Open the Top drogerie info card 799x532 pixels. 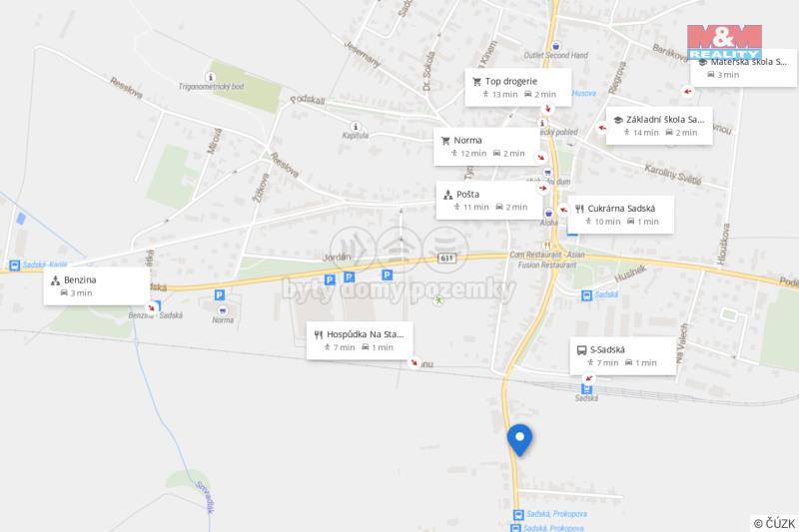(517, 88)
